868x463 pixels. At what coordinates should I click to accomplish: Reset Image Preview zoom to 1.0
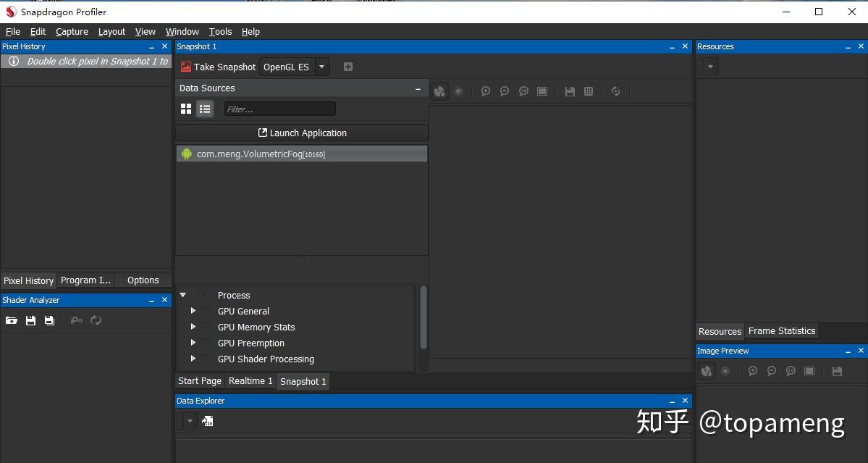(x=791, y=371)
